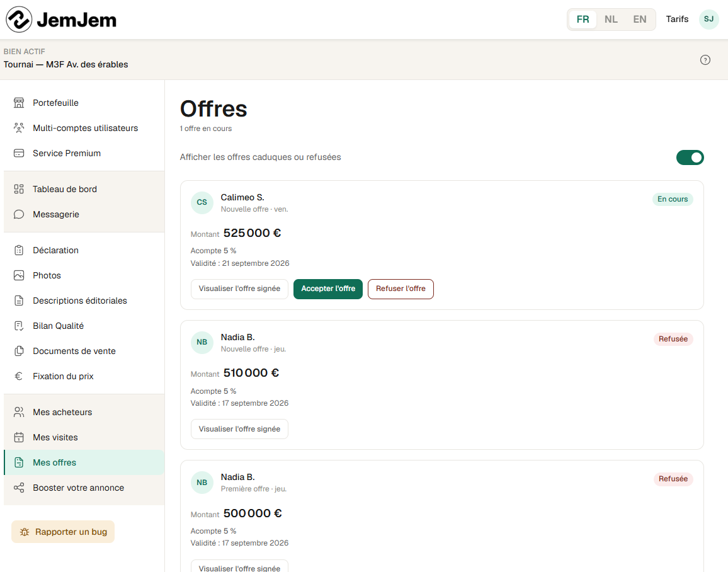Switch language to FR
Screen dimensions: 728x572
click(x=583, y=20)
